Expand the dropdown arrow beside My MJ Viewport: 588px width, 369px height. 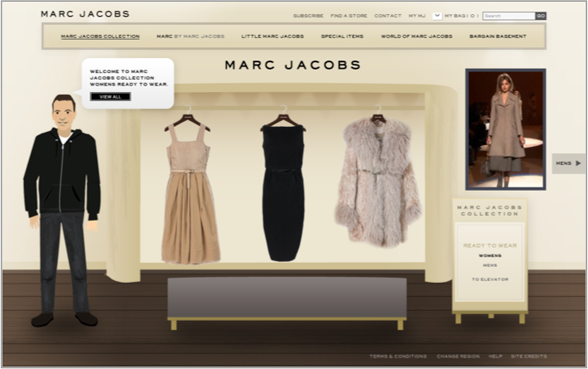point(437,16)
